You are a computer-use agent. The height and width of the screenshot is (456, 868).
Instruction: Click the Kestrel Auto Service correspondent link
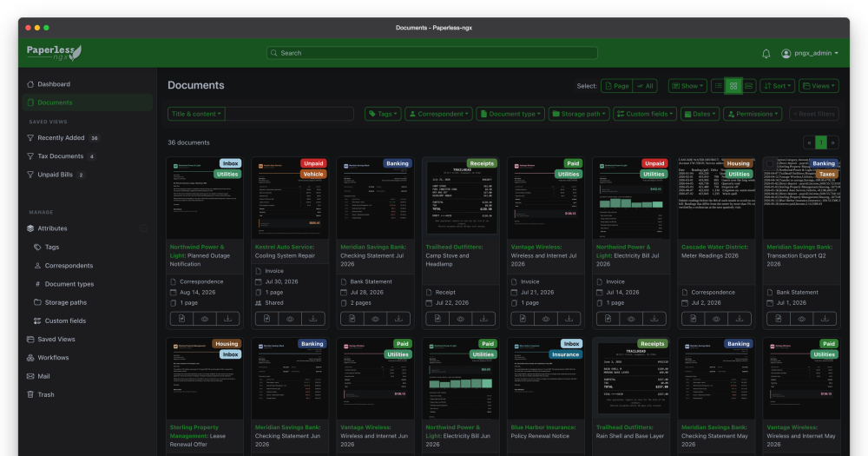[285, 248]
